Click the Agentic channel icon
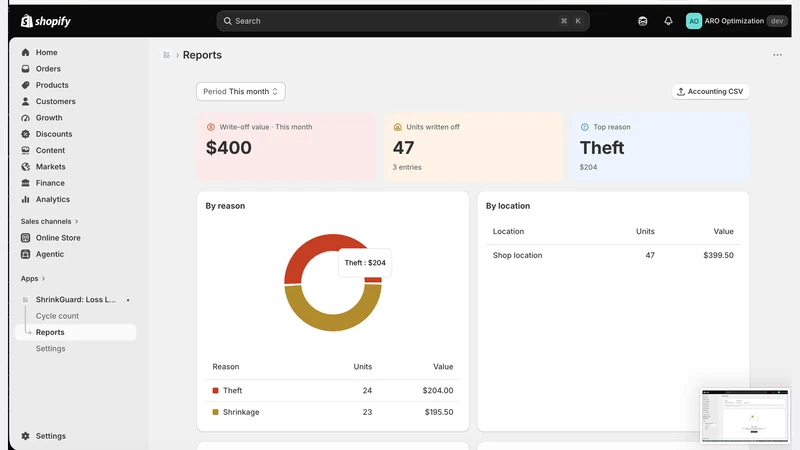Image resolution: width=800 pixels, height=450 pixels. tap(26, 254)
